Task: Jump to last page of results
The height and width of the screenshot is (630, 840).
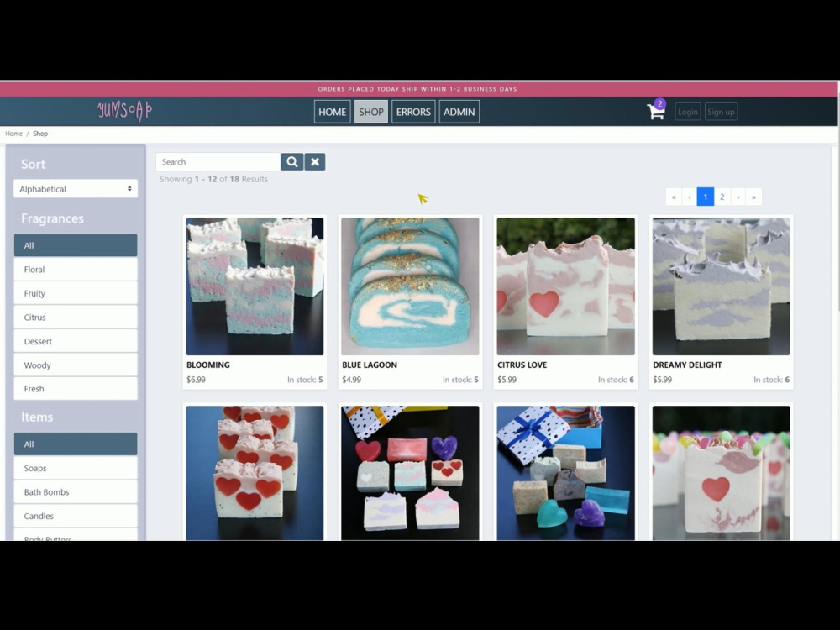Action: [x=753, y=197]
